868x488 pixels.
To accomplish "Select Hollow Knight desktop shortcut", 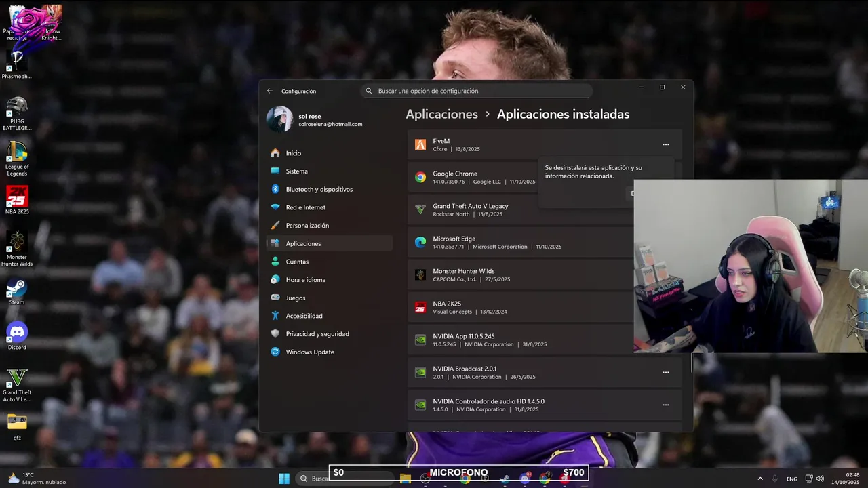I will click(x=51, y=23).
